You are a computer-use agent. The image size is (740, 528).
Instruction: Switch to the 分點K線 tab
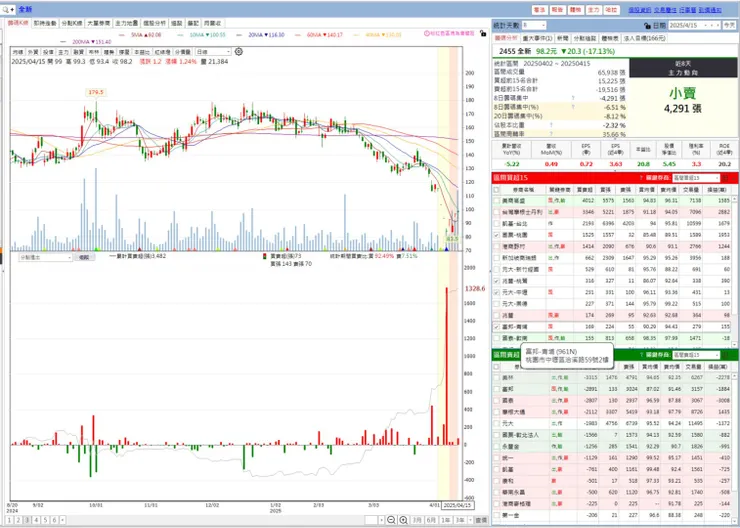[x=72, y=23]
